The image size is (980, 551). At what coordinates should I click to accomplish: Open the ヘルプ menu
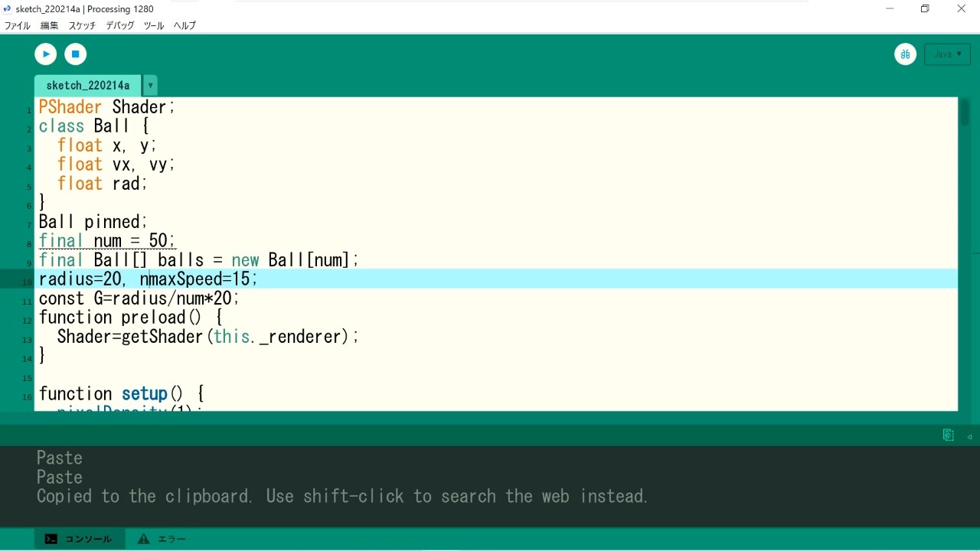(185, 25)
